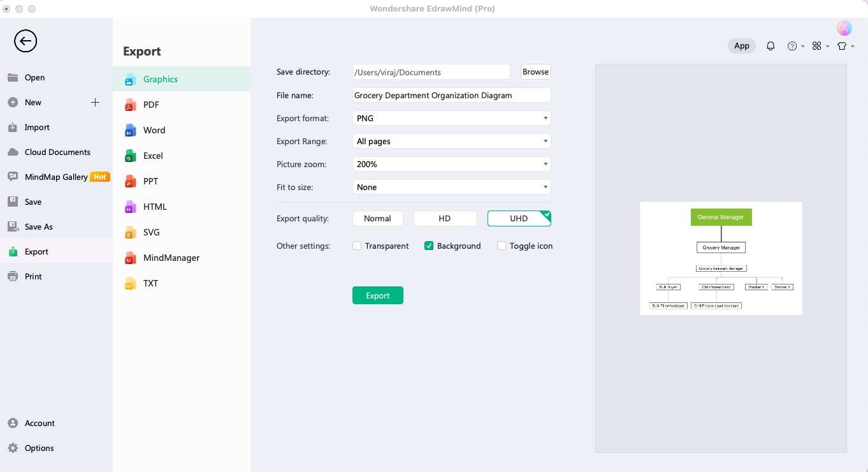
Task: Click the plus icon beside New
Action: 95,102
